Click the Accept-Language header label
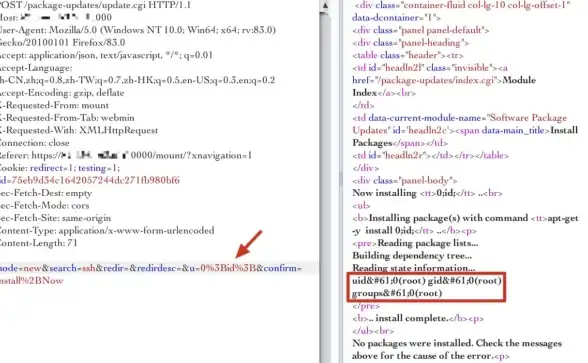This screenshot has height=363, width=588. pos(36,68)
